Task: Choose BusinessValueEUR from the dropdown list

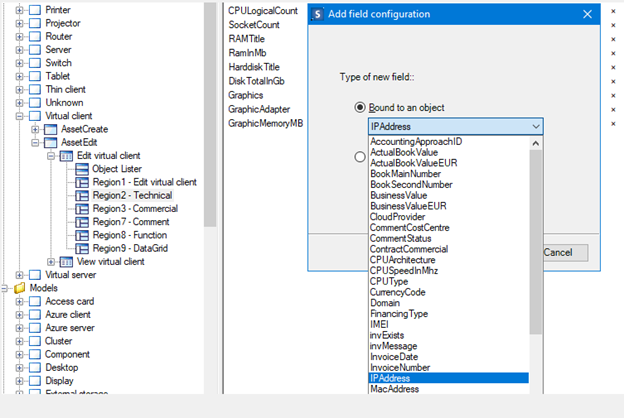Action: coord(449,206)
